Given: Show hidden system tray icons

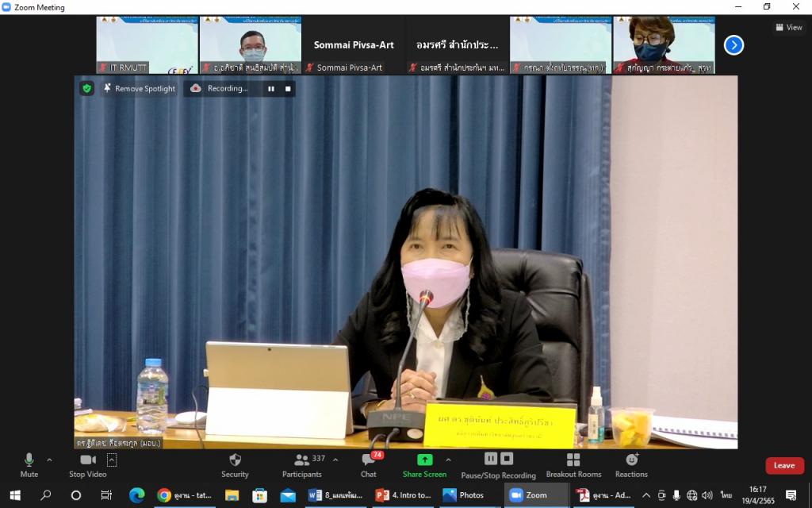Looking at the screenshot, I should point(646,495).
